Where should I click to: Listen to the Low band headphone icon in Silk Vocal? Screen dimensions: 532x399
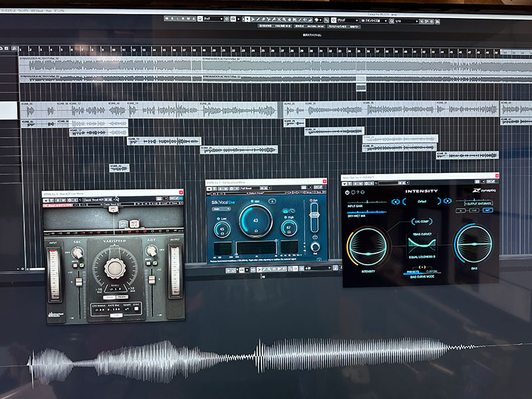(x=222, y=233)
